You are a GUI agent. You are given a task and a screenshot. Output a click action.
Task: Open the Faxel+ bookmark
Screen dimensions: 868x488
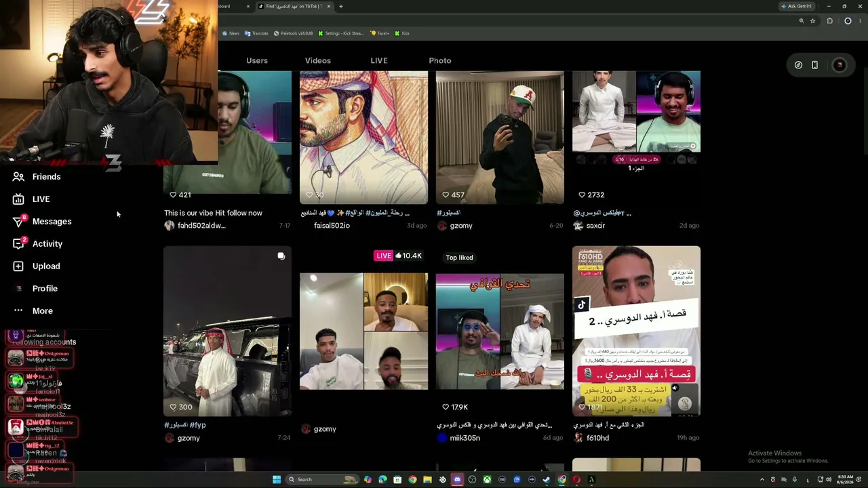click(x=380, y=33)
